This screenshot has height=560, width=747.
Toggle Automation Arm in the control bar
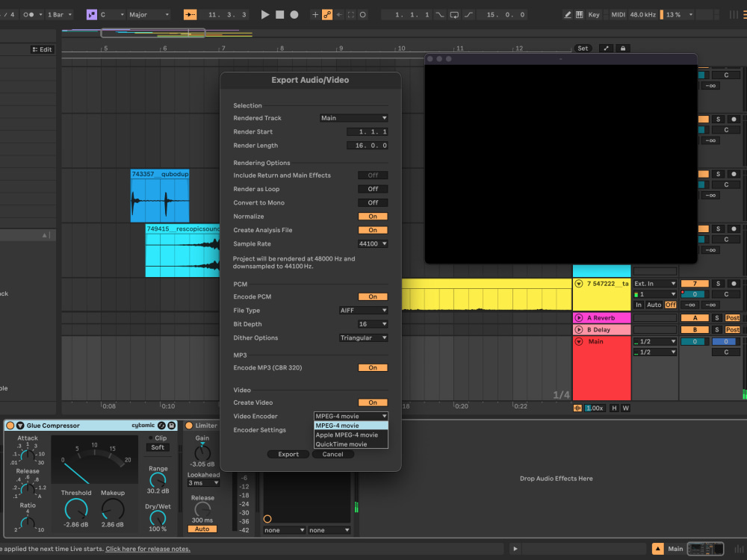(x=327, y=15)
